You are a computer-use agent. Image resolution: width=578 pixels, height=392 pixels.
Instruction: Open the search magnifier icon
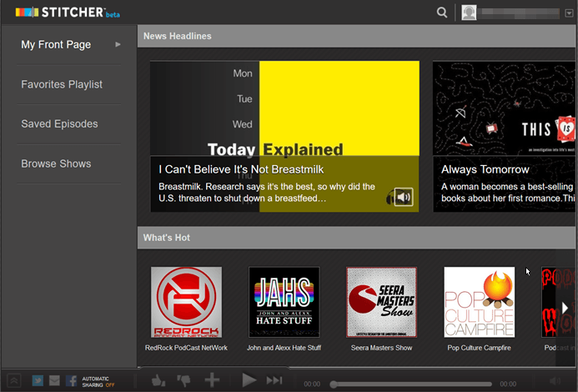442,13
